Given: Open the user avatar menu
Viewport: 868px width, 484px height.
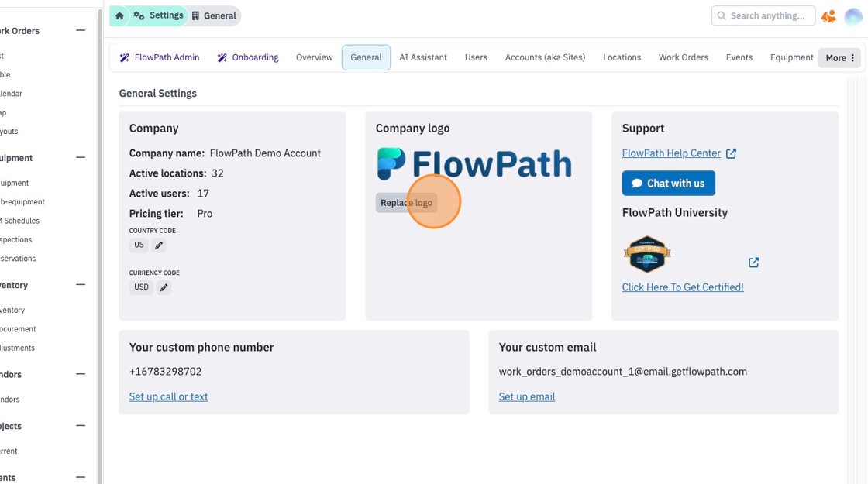Looking at the screenshot, I should (853, 16).
